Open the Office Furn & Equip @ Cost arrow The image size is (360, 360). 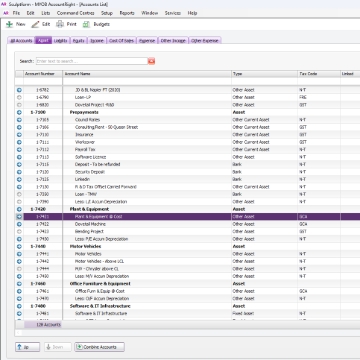19,291
